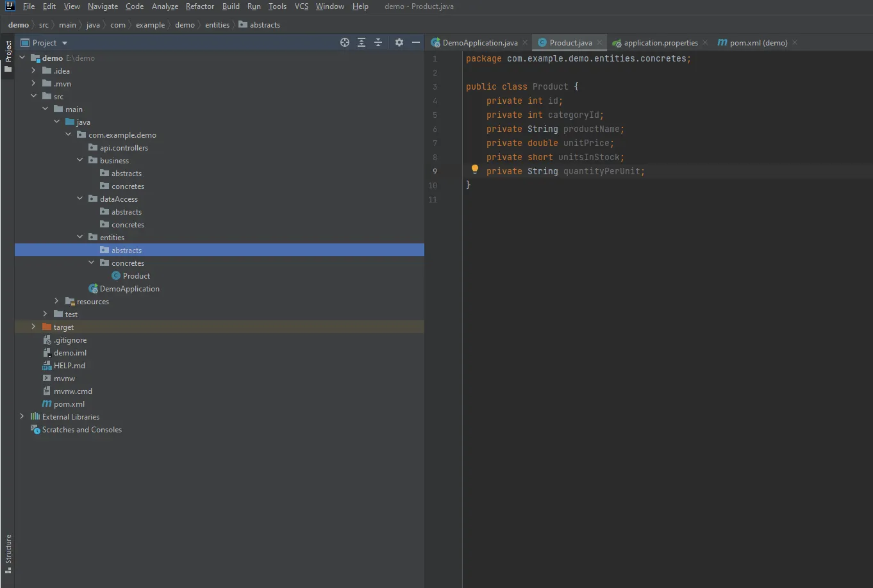
Task: Click the Scratches and Consoles icon
Action: tap(35, 429)
